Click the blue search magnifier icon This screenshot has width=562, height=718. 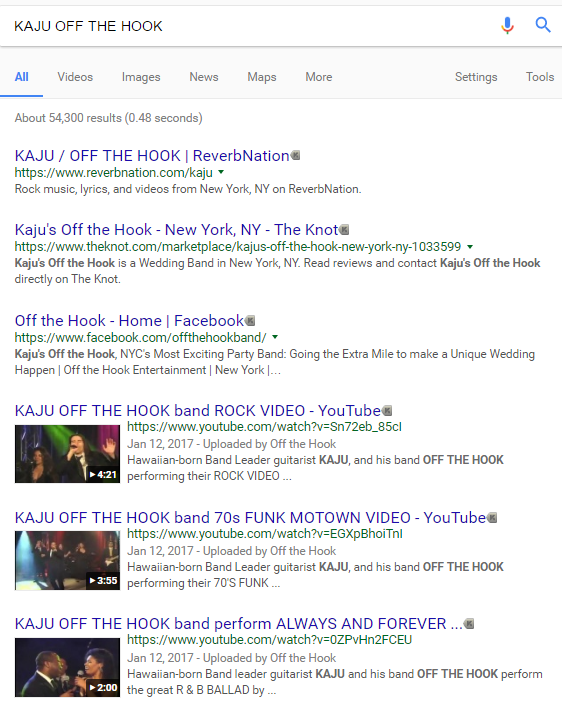[x=543, y=25]
